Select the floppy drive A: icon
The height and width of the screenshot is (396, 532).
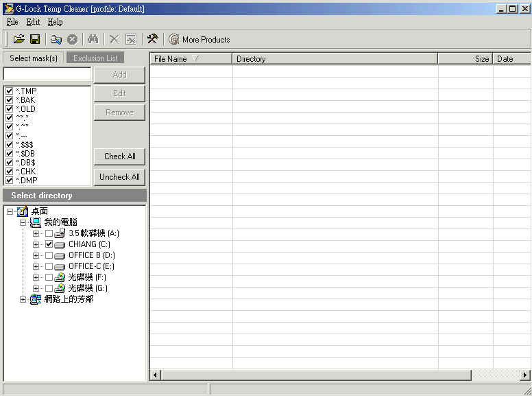60,233
